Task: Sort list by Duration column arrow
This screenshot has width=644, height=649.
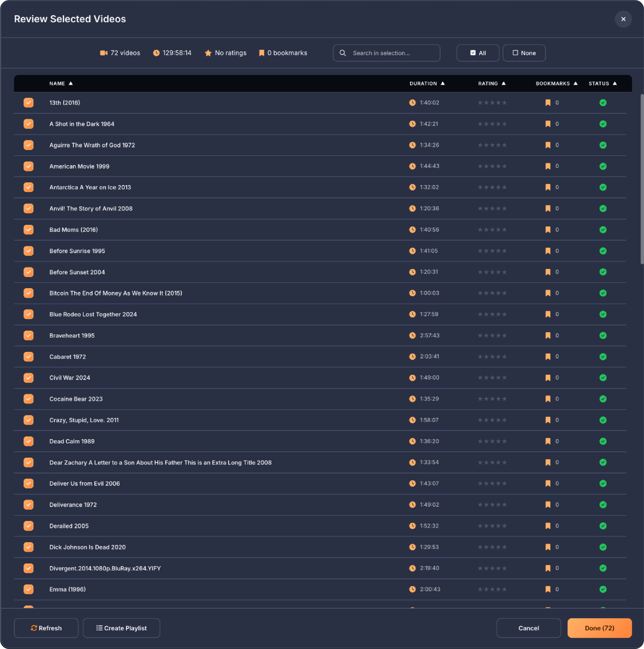Action: tap(443, 83)
